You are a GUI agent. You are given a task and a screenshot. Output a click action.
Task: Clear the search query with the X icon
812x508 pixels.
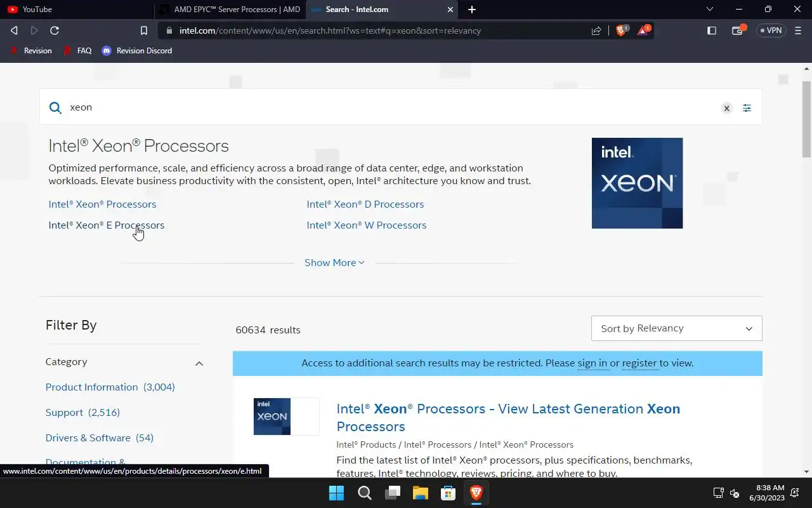click(726, 108)
